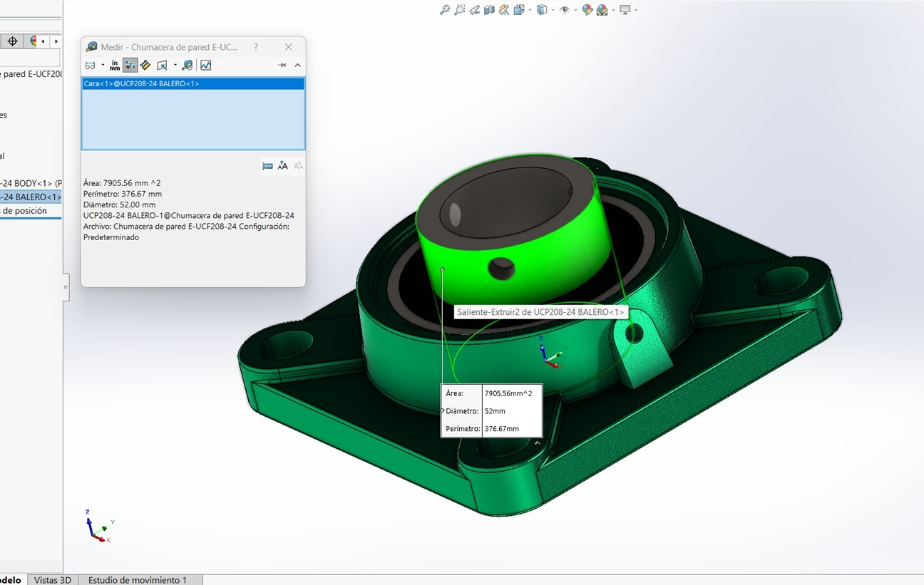Expand the Hide/Show Items dropdown arrow
This screenshot has height=585, width=924.
coord(575,10)
